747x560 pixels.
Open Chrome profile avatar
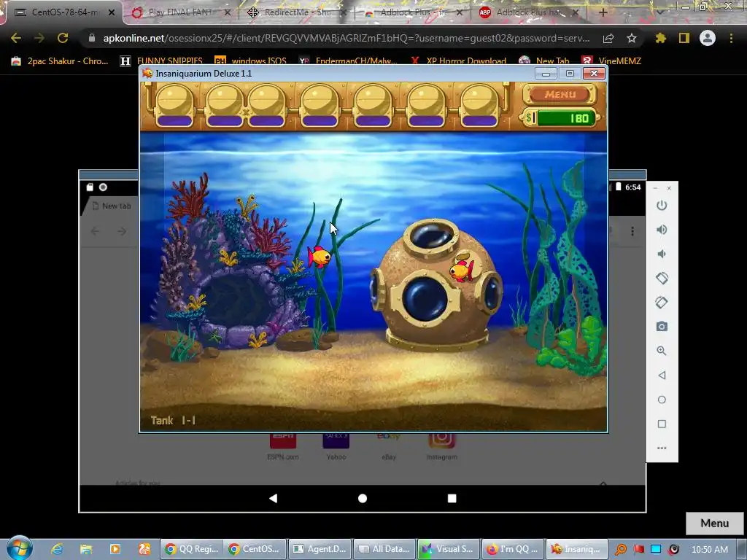708,38
